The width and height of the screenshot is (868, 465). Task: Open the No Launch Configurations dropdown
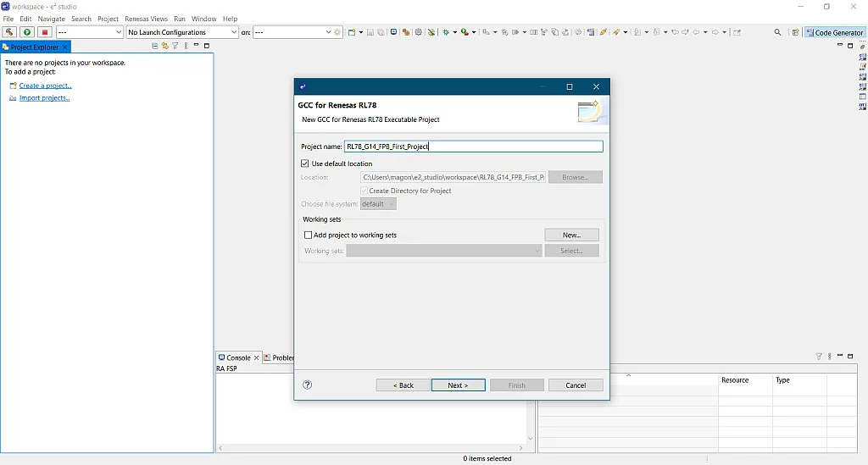(x=182, y=32)
